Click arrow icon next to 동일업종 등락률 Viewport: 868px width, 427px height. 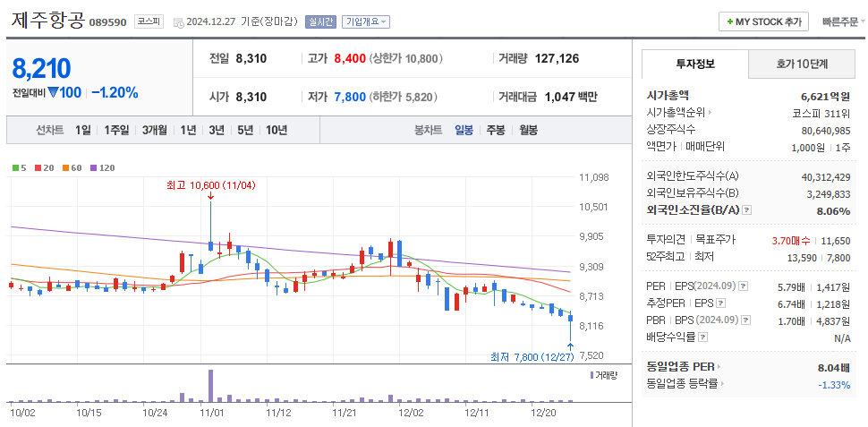723,383
